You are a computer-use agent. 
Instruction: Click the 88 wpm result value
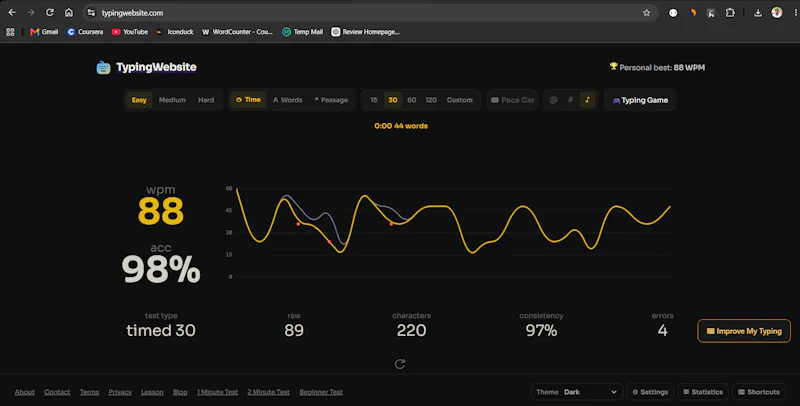tap(161, 211)
